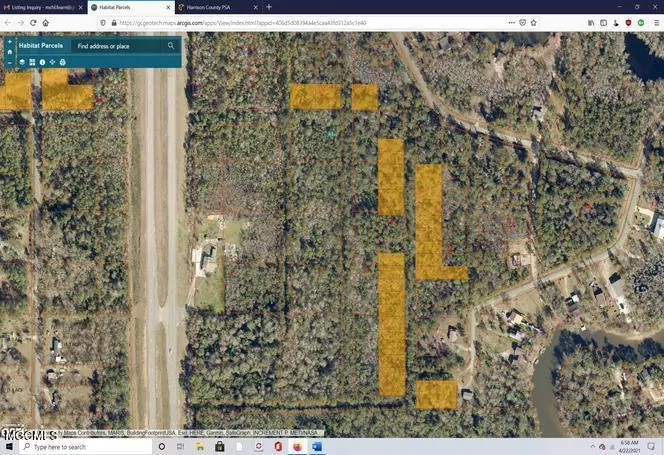Click the Find address or place field

(x=118, y=46)
